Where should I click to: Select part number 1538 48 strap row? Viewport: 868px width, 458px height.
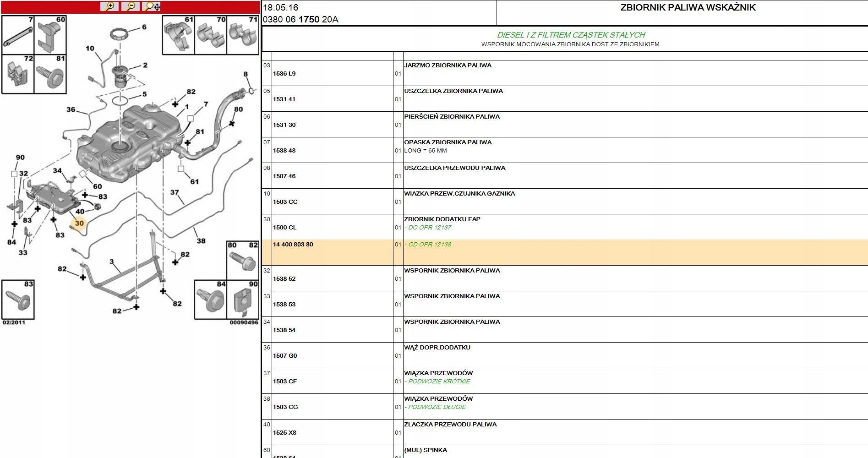(565, 150)
